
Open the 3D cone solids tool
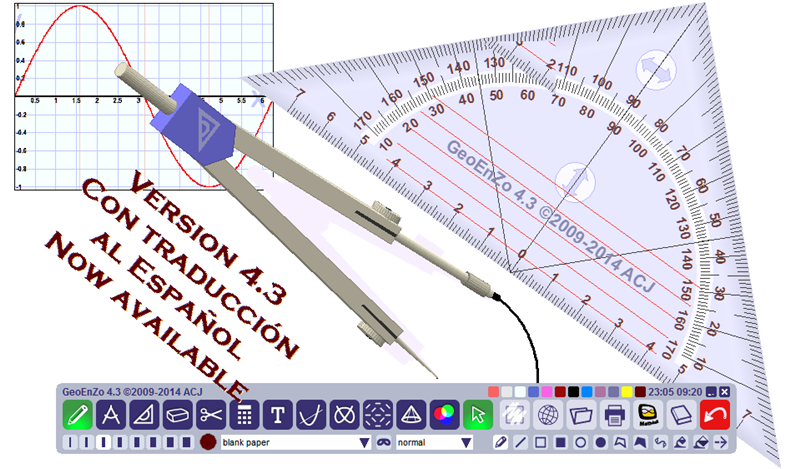412,414
